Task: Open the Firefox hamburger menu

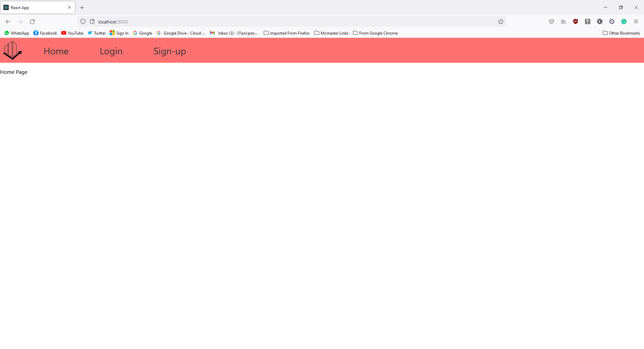Action: point(636,21)
